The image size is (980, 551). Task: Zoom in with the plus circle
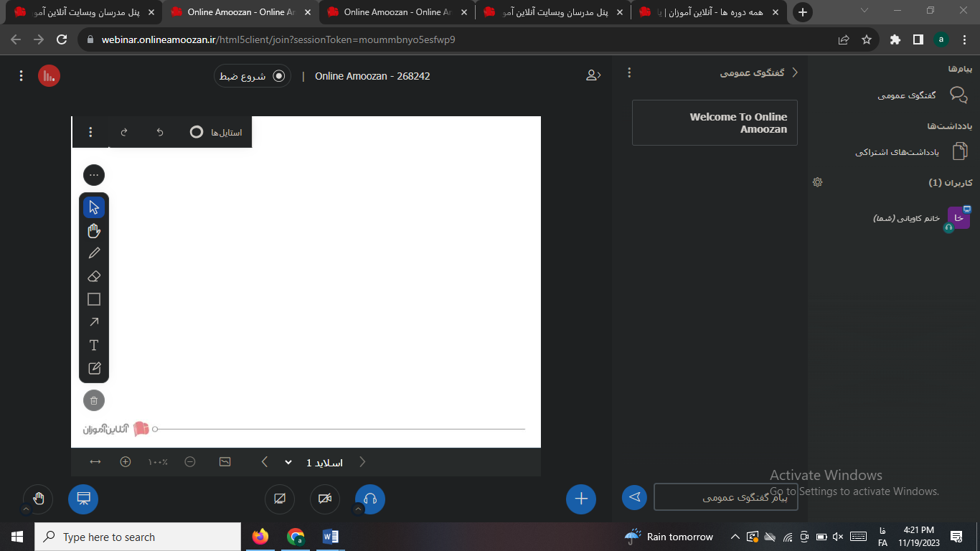tap(126, 462)
